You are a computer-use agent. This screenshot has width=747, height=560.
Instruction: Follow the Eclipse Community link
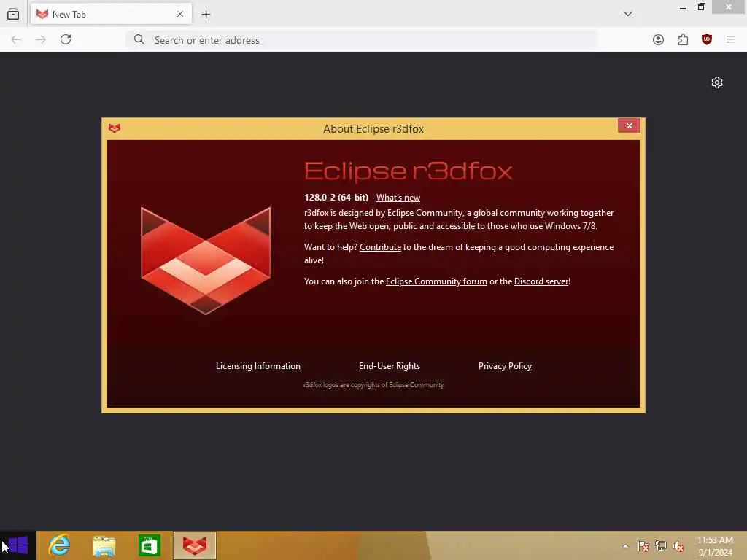[425, 213]
